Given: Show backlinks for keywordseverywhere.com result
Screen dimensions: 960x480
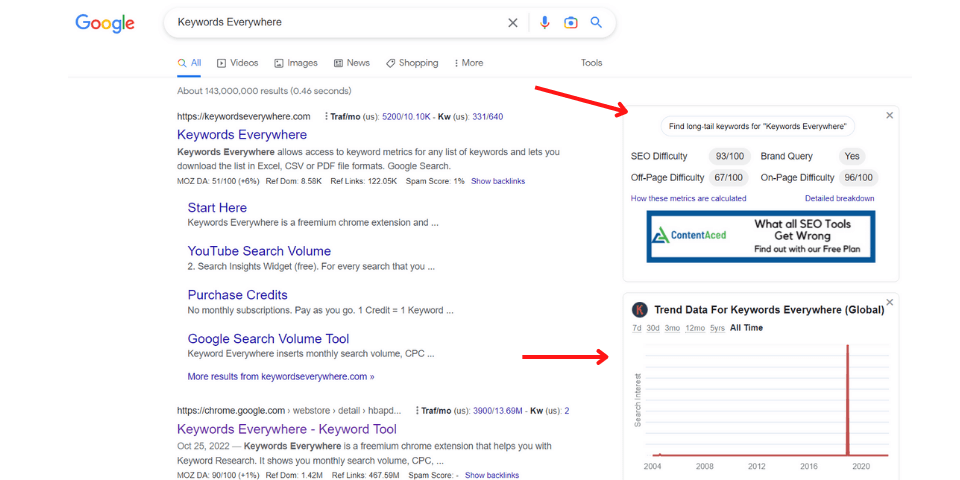Looking at the screenshot, I should 498,181.
